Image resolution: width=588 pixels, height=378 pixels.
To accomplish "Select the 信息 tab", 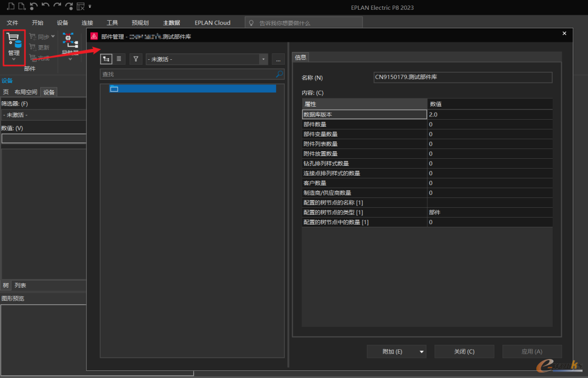I will pyautogui.click(x=301, y=57).
